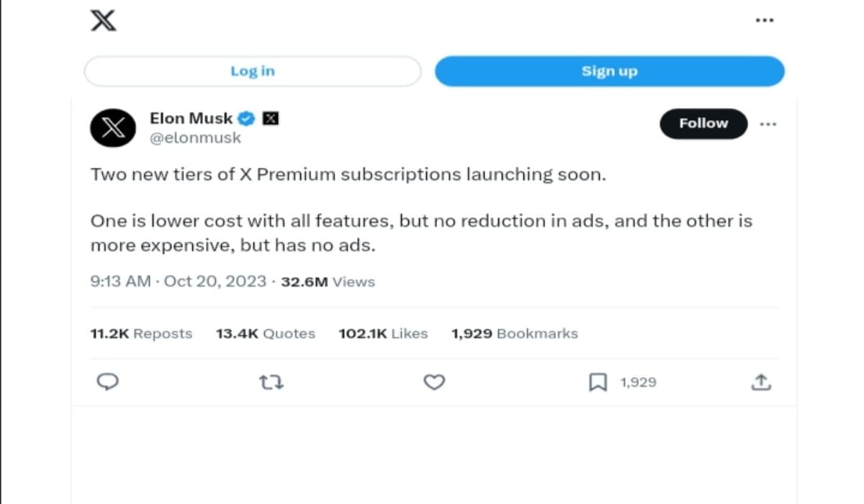Reply using the speech bubble icon

tap(107, 382)
